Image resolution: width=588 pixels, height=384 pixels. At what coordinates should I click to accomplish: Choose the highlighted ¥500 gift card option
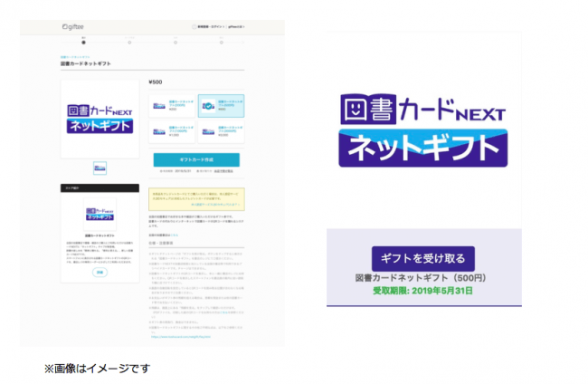222,106
